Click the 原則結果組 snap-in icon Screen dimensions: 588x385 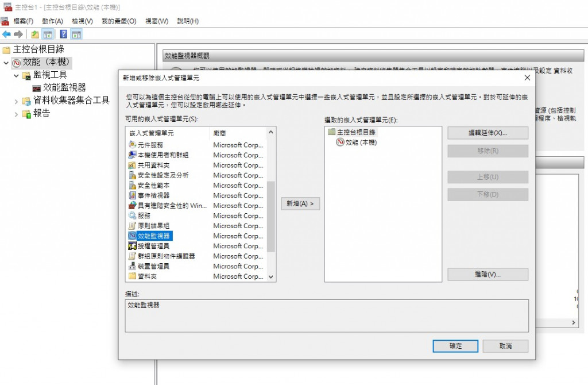[133, 226]
